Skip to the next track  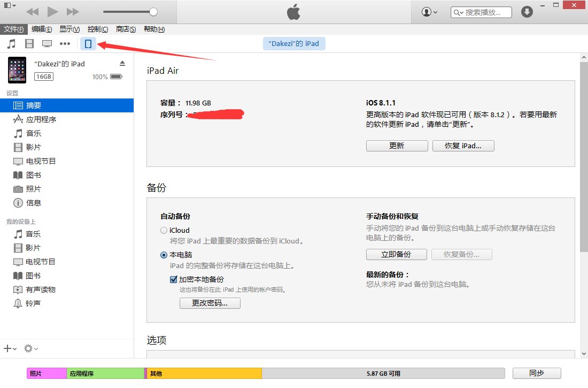click(73, 12)
